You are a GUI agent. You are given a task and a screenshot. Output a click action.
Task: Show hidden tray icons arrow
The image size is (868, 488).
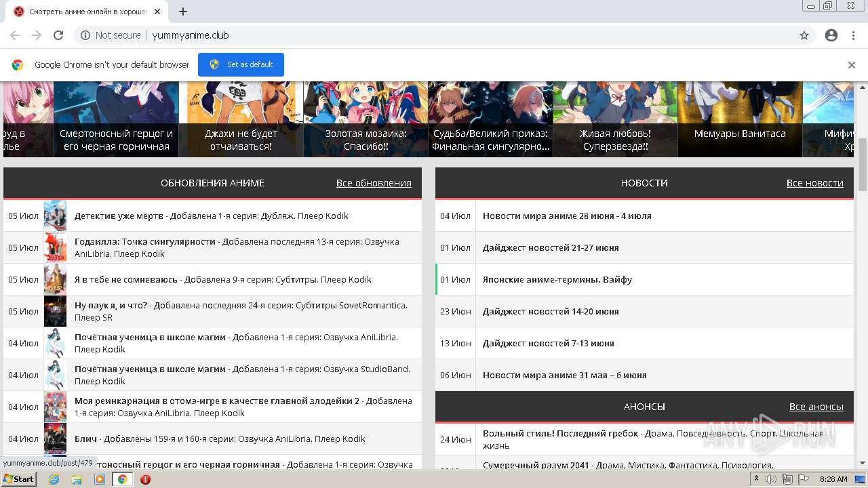[756, 479]
